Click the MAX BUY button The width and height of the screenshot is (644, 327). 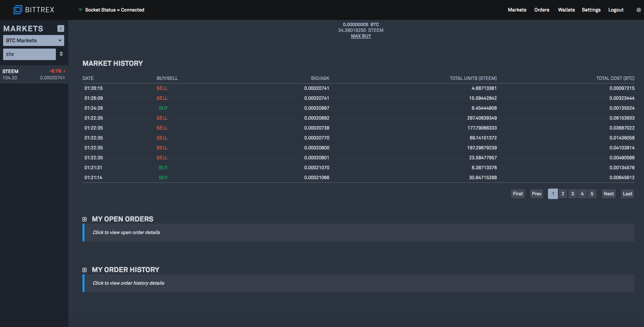[x=361, y=36]
